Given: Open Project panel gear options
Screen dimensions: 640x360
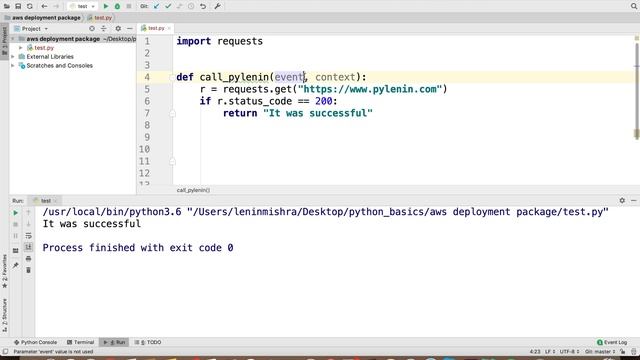Looking at the screenshot, I should click(x=118, y=29).
